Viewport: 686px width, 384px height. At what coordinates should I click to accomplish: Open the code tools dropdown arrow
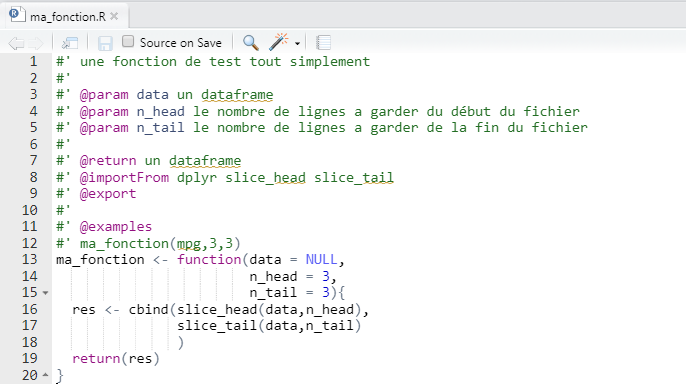(x=298, y=43)
